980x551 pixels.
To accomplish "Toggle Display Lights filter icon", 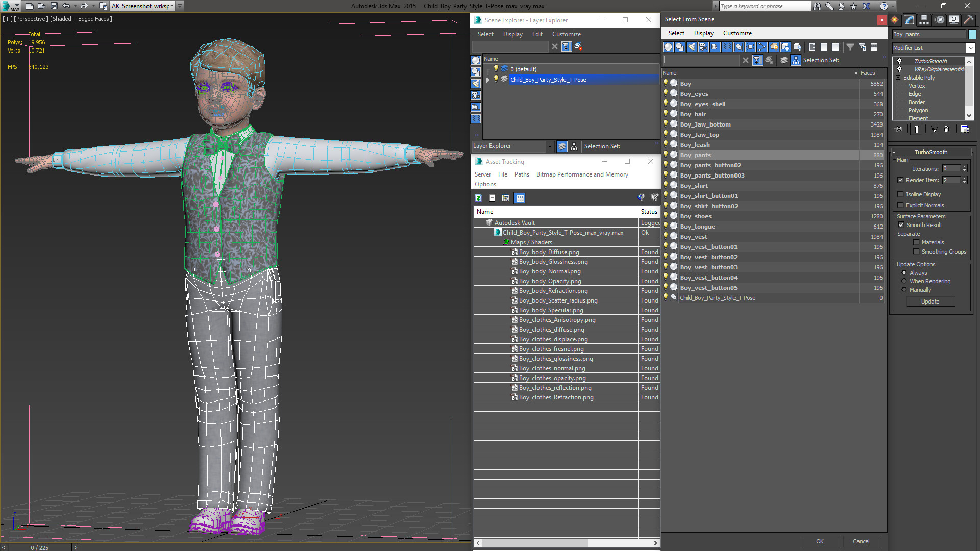I will [x=692, y=47].
